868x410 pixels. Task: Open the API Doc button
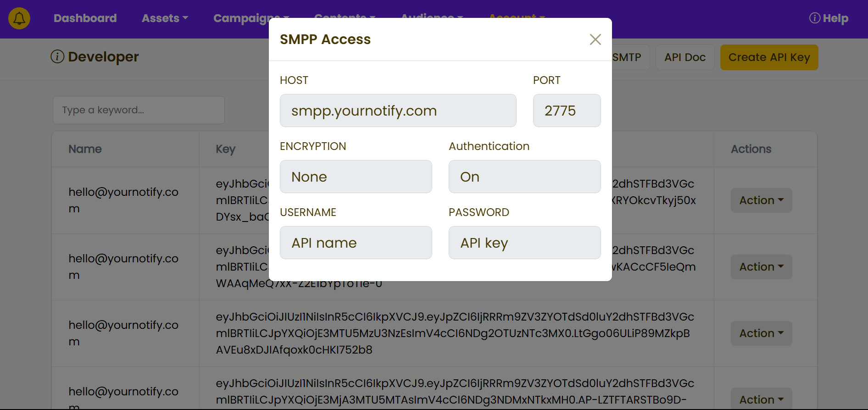pos(684,57)
